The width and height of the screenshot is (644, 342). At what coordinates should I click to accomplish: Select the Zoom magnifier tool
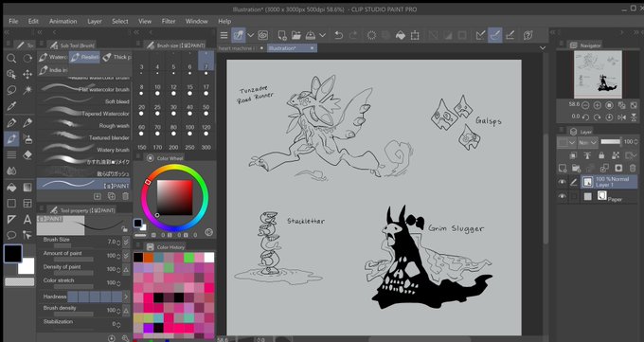pos(11,59)
